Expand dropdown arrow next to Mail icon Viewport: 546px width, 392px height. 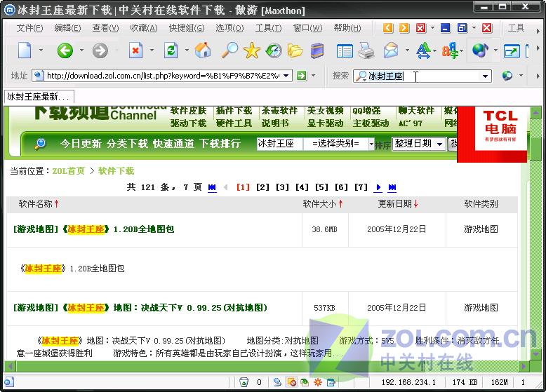(407, 50)
